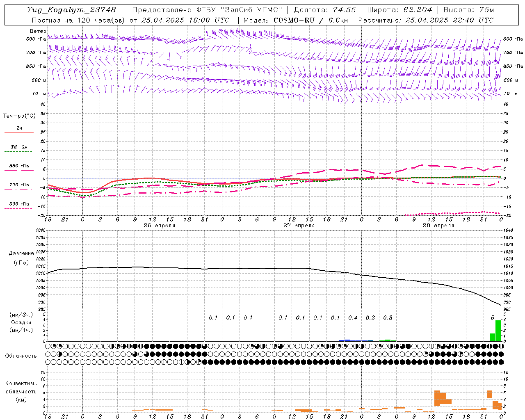Click the 0.3 precipitation value
The height and width of the screenshot is (420, 525).
388,318
